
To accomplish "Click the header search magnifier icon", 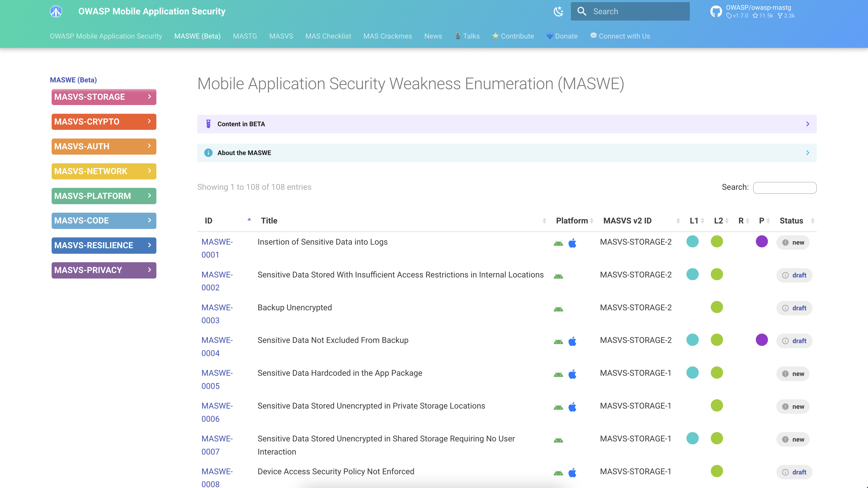I will click(582, 11).
